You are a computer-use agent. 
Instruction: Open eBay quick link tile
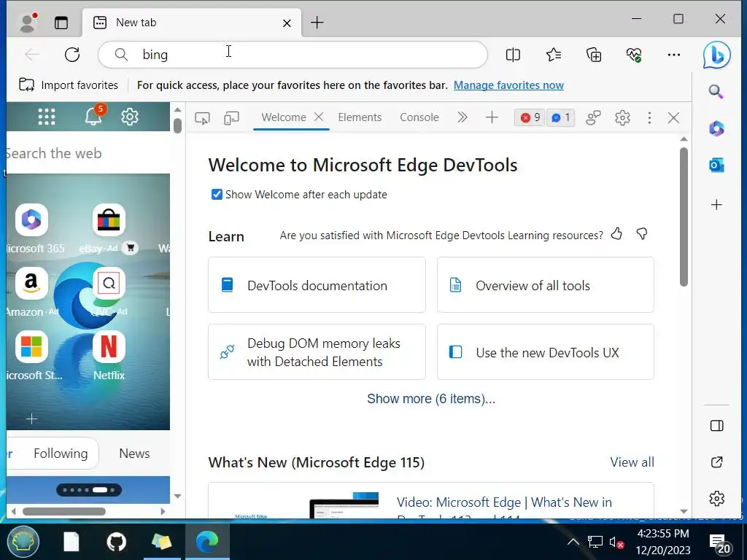click(109, 220)
